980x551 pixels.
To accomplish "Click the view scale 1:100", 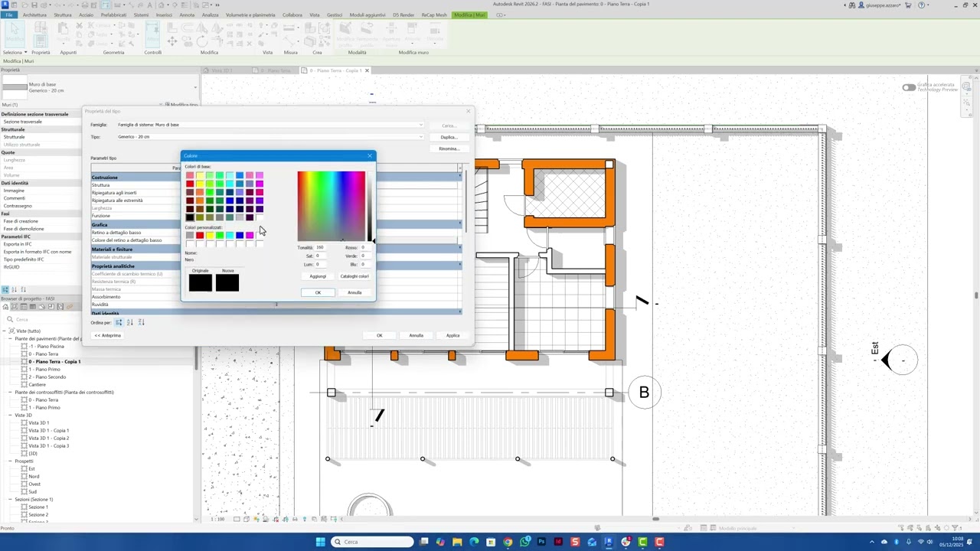I will click(218, 519).
